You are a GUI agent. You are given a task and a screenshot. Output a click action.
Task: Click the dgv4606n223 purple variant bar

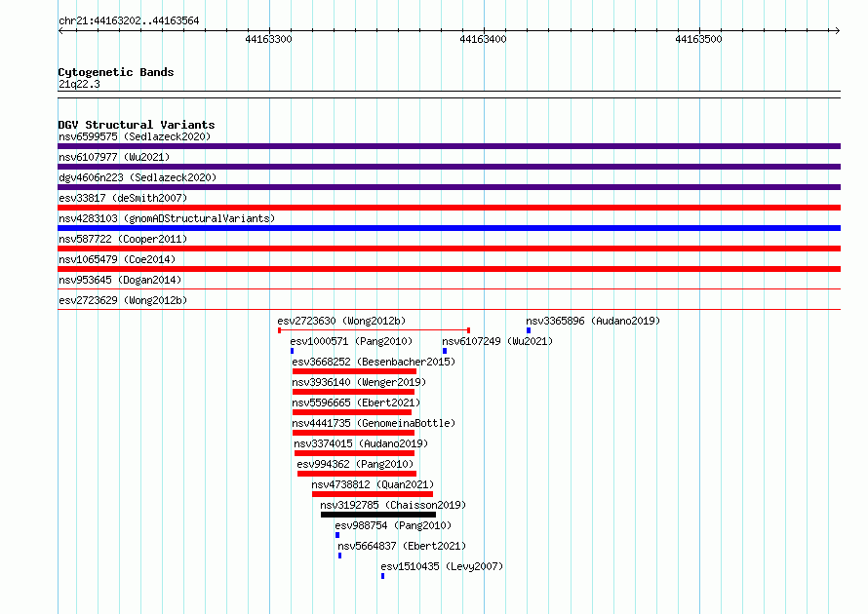tap(449, 187)
